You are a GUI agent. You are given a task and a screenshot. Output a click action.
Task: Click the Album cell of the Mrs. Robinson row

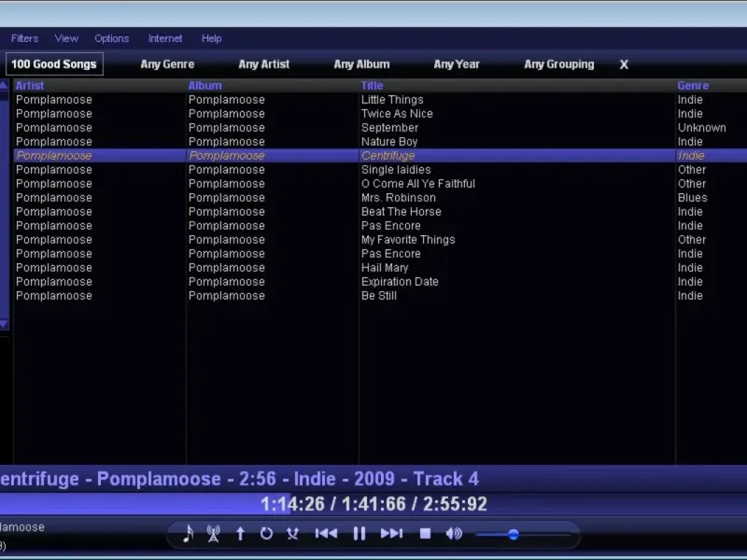[x=226, y=198]
